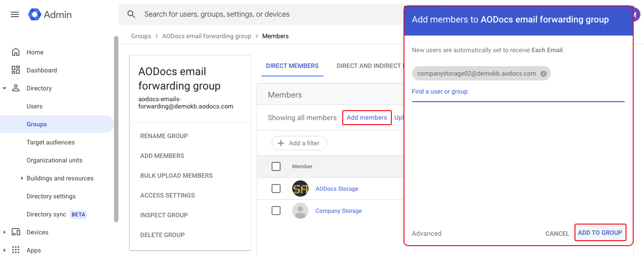644x256 pixels.
Task: Tick the select-all checkbox in Member header
Action: (276, 166)
